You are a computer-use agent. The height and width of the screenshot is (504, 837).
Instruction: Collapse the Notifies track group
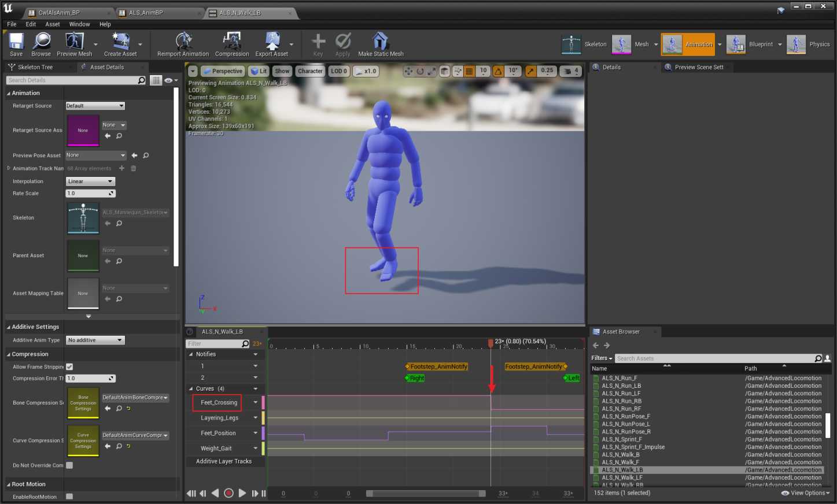coord(191,354)
